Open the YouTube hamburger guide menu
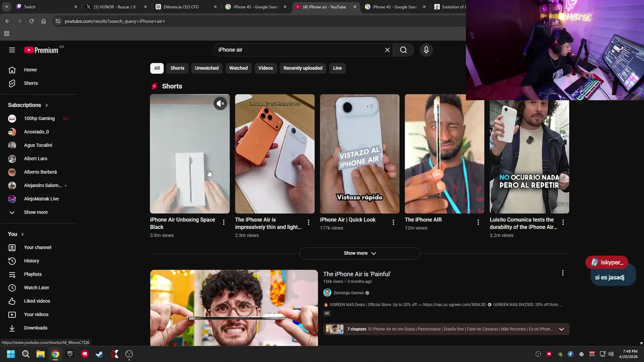This screenshot has width=644, height=362. pyautogui.click(x=12, y=50)
